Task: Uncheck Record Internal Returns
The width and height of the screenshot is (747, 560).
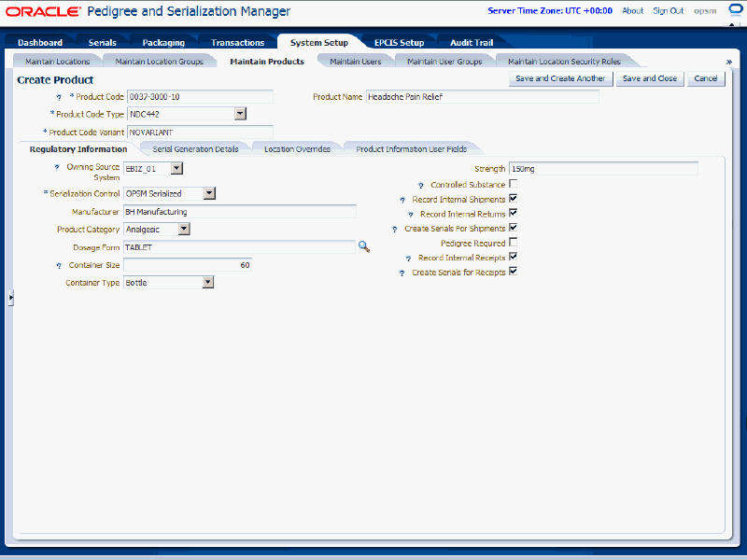Action: (x=513, y=213)
